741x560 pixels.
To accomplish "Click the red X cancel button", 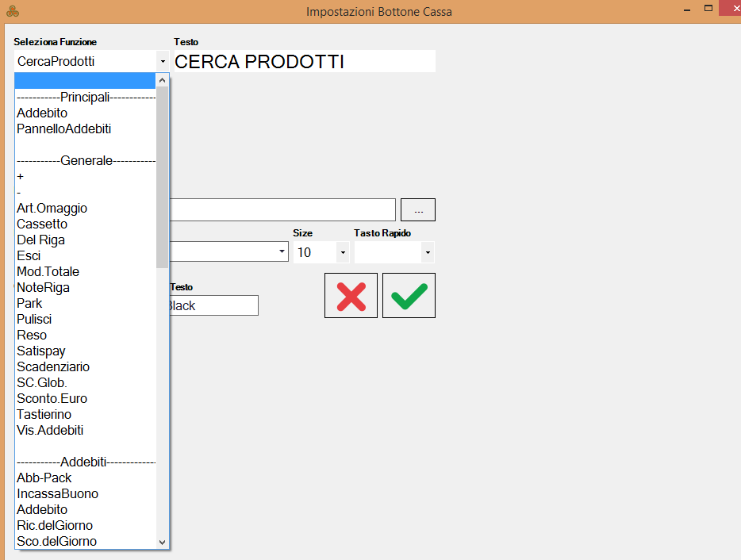I will coord(351,295).
